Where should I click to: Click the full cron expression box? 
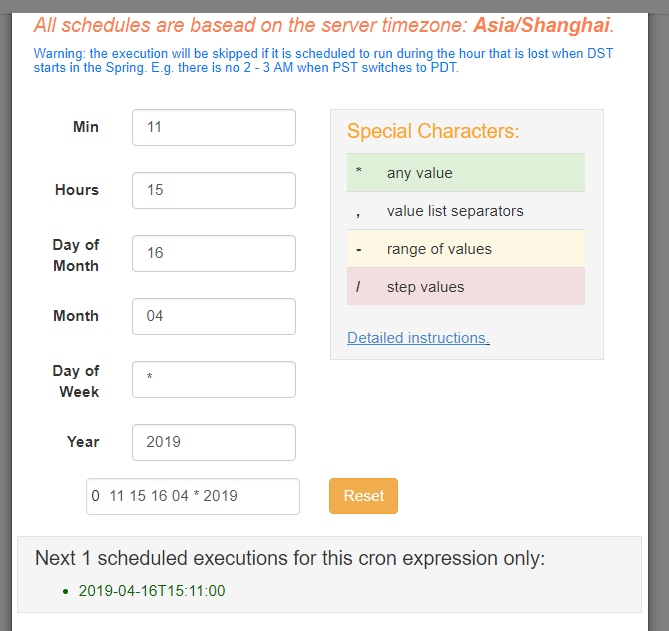coord(193,496)
